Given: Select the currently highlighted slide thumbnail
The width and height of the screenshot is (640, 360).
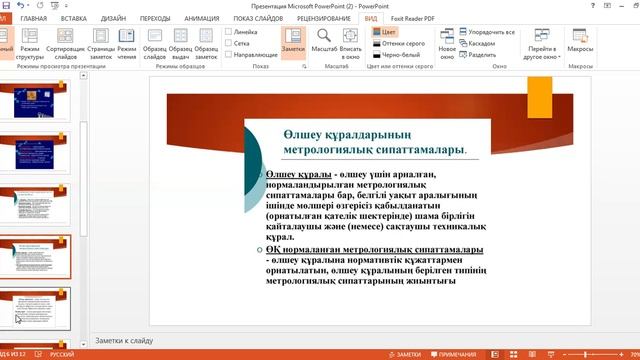Looking at the screenshot, I should coord(35,256).
